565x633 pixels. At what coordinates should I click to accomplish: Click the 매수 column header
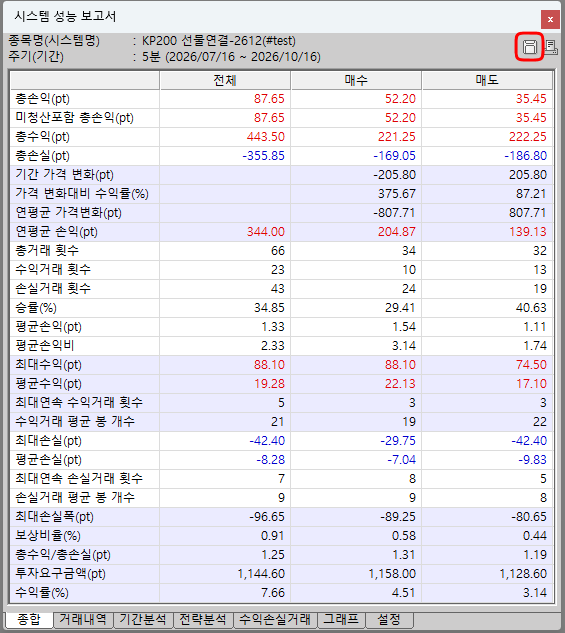pyautogui.click(x=356, y=80)
